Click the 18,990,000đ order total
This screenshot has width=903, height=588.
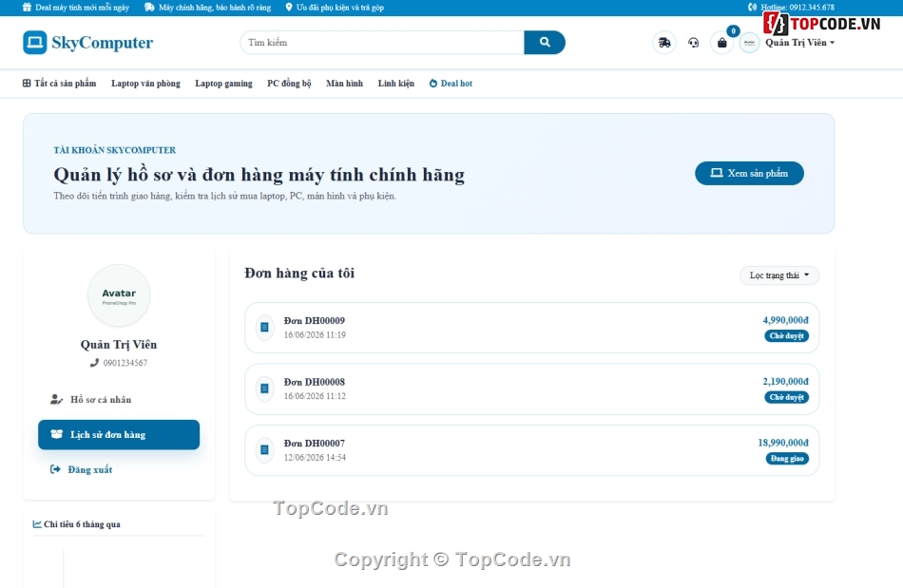(783, 443)
